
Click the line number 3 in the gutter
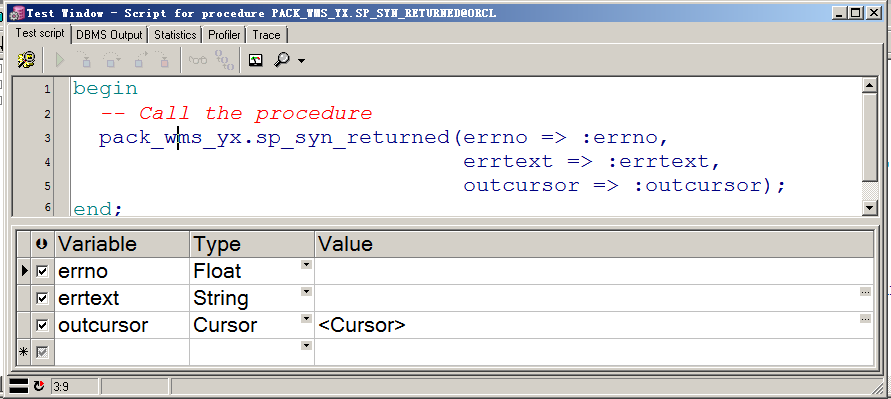pos(47,138)
